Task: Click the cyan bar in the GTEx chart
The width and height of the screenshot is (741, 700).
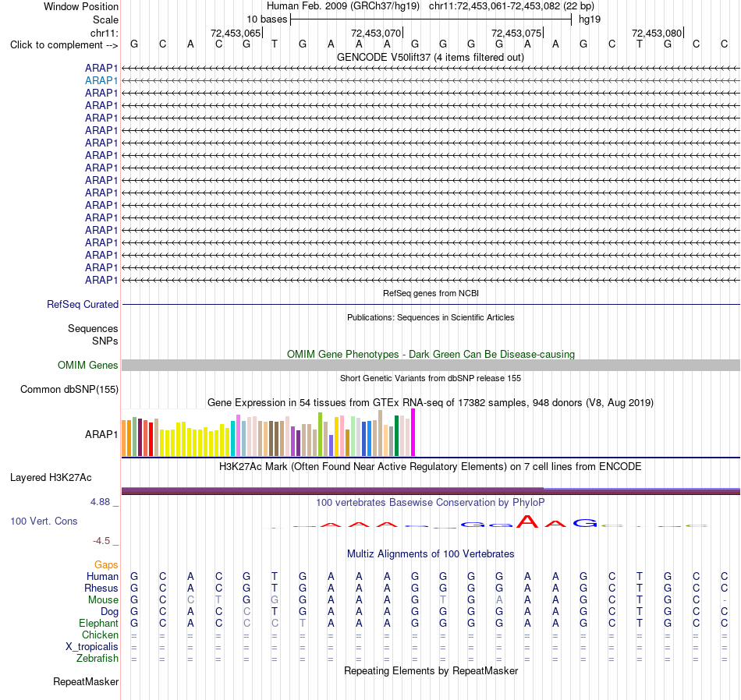Action: pyautogui.click(x=233, y=438)
